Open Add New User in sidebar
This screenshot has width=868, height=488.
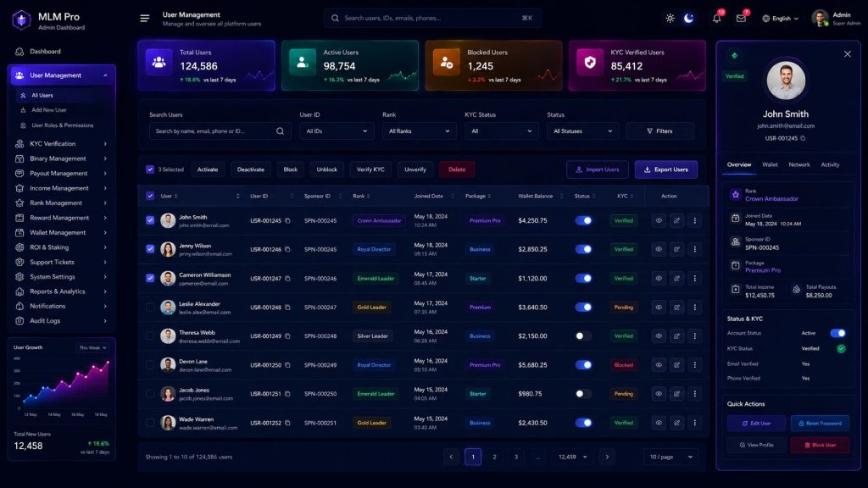[48, 110]
